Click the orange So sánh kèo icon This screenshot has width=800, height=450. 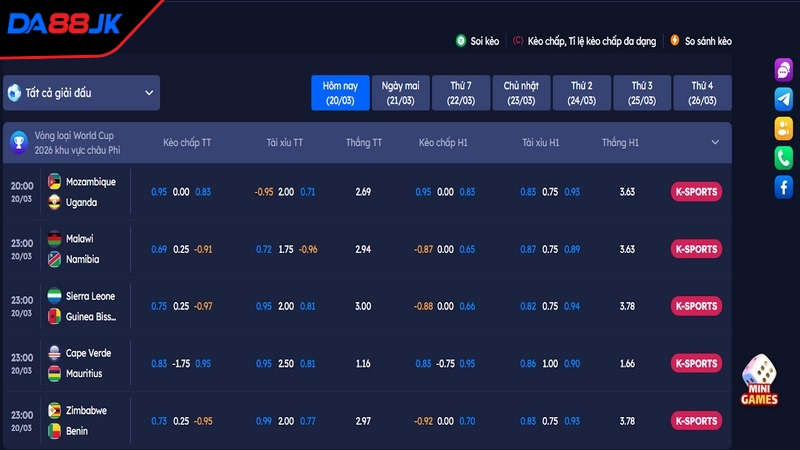pos(675,41)
